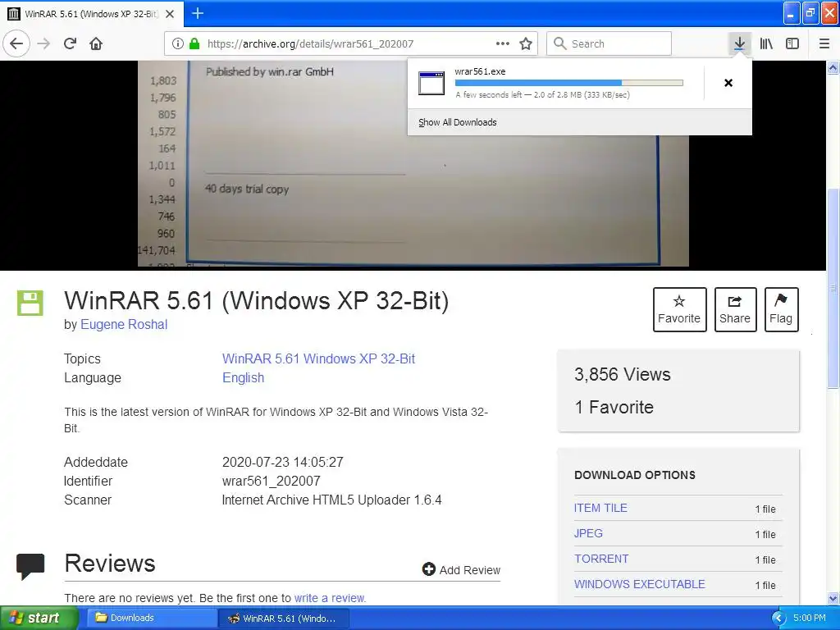Restore down the Firefox window
The height and width of the screenshot is (630, 840).
pos(810,13)
